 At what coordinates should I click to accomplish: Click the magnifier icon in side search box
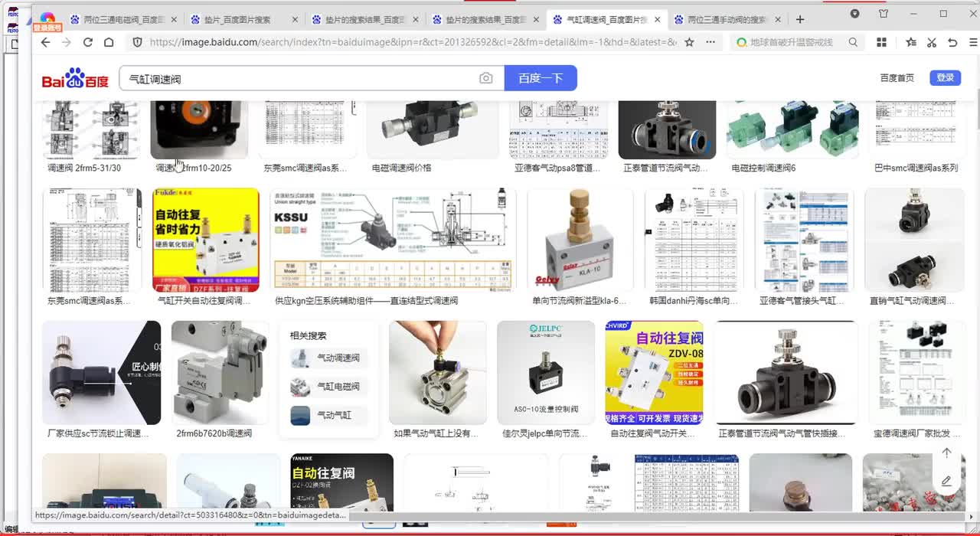(853, 42)
